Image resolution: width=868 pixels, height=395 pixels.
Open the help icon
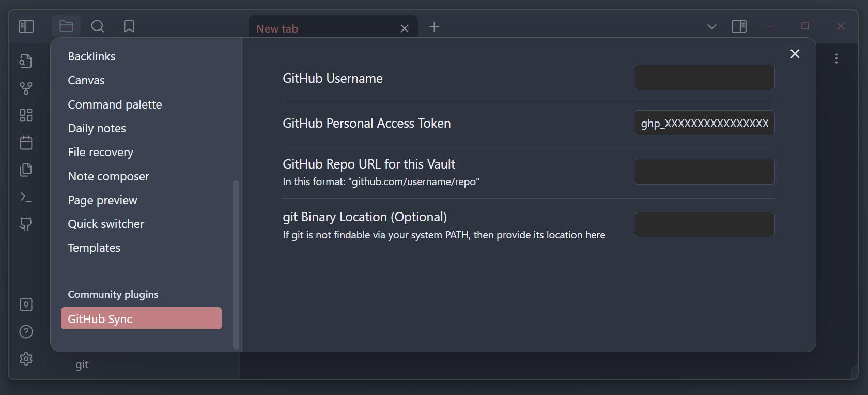(26, 332)
